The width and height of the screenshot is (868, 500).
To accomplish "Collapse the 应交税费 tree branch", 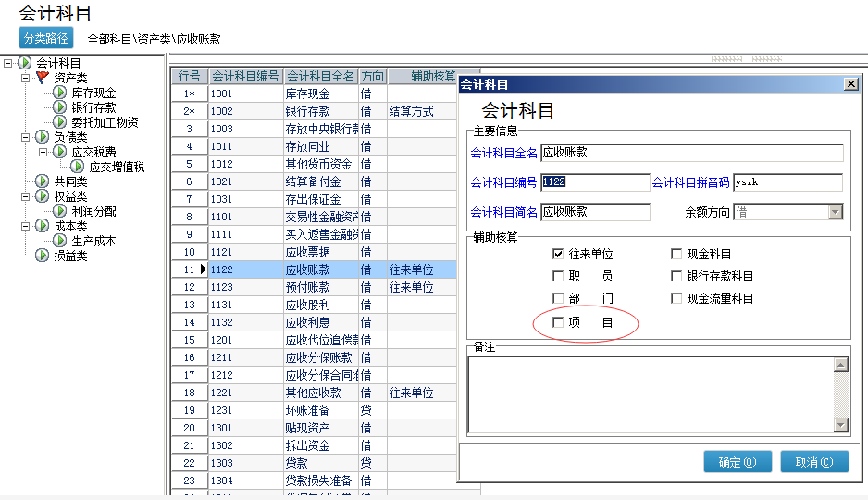I will click(x=43, y=152).
